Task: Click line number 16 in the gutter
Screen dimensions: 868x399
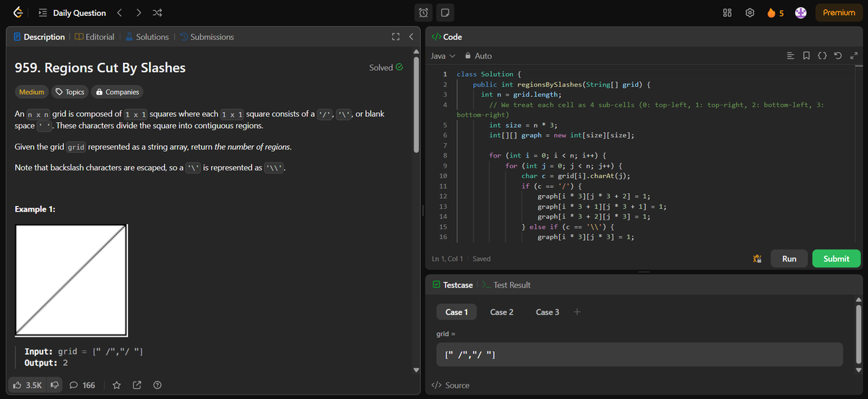Action: click(443, 237)
